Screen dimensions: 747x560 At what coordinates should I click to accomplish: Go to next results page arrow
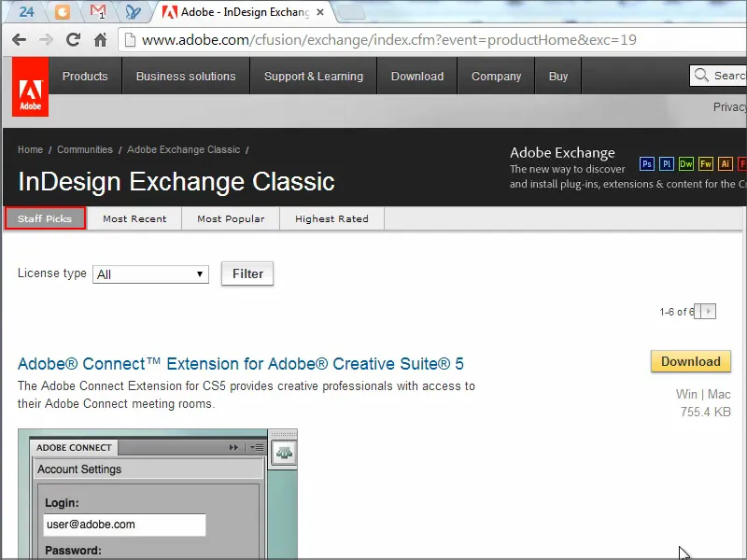click(709, 312)
